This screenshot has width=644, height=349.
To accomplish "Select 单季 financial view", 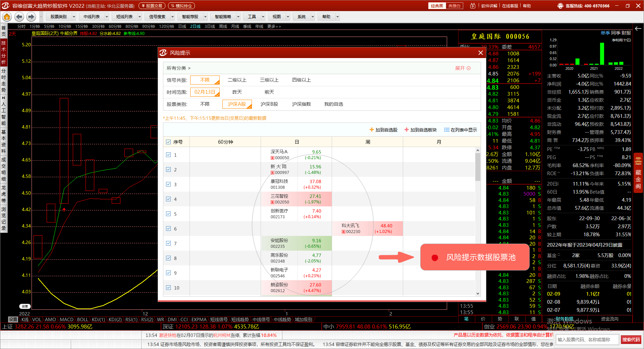I will tap(605, 33).
